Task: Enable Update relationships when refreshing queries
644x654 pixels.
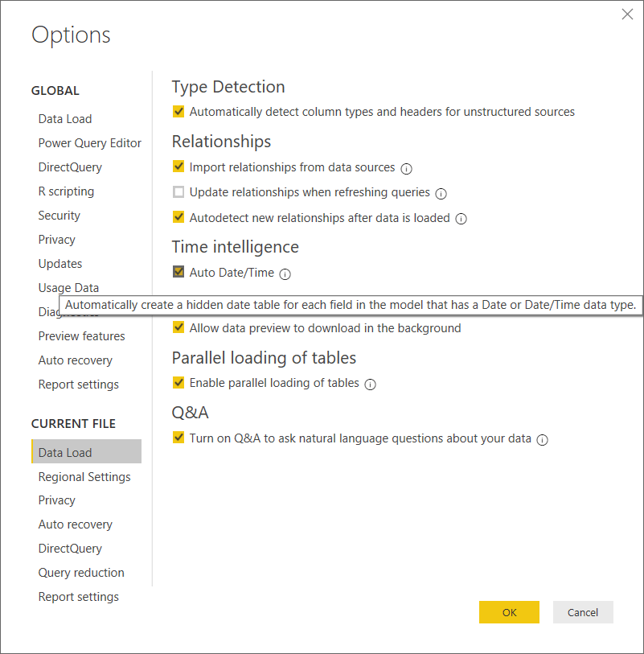Action: tap(178, 192)
